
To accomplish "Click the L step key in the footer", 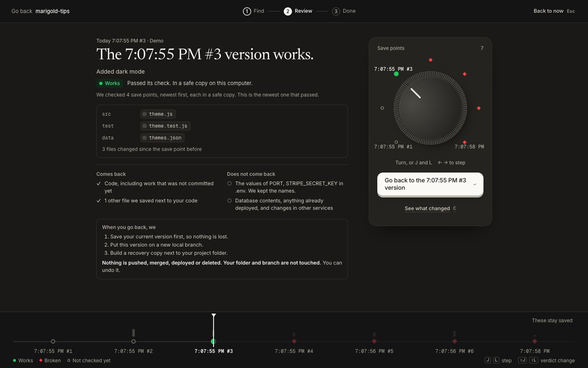I will (x=496, y=360).
